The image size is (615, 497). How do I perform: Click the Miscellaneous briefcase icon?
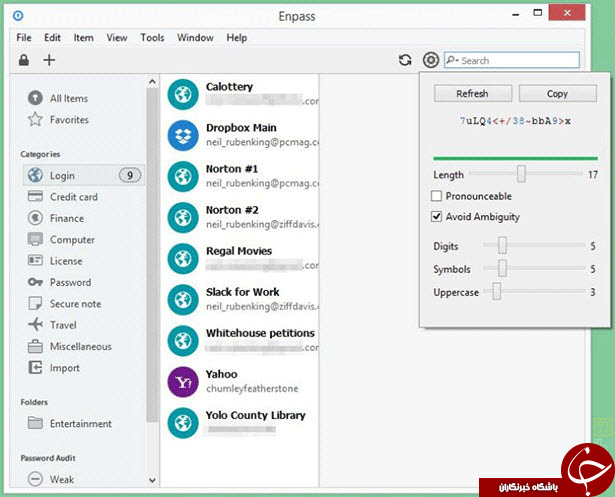(35, 346)
